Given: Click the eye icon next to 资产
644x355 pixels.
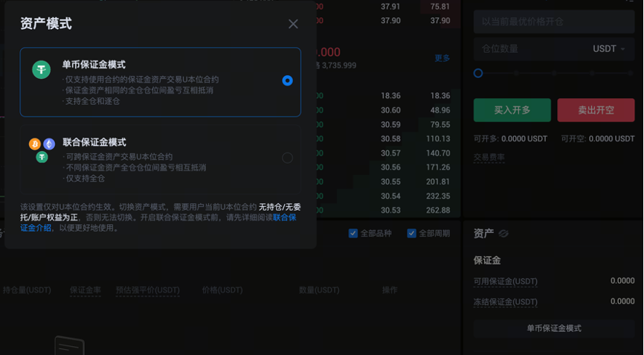Looking at the screenshot, I should click(503, 234).
